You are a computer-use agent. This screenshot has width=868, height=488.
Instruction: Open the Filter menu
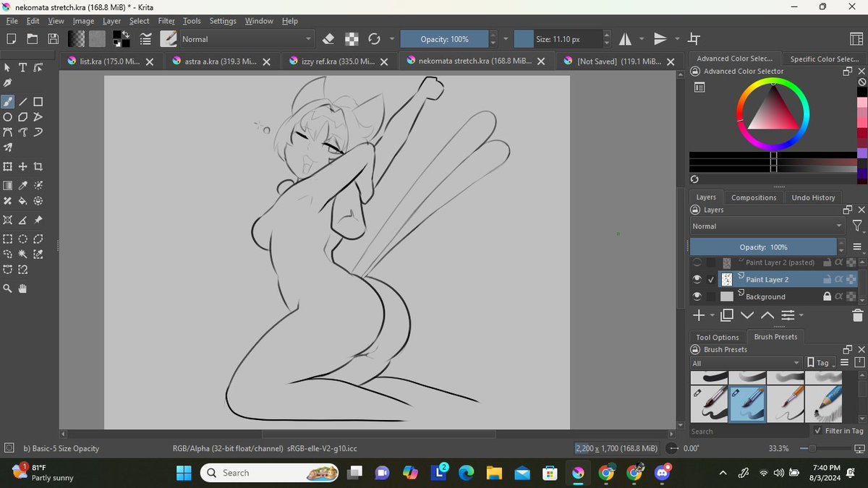(166, 21)
